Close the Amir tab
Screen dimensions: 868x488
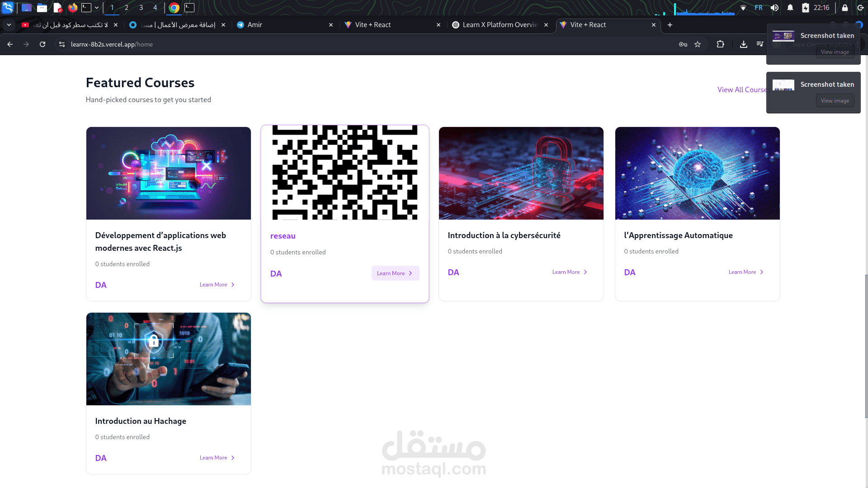(x=331, y=25)
